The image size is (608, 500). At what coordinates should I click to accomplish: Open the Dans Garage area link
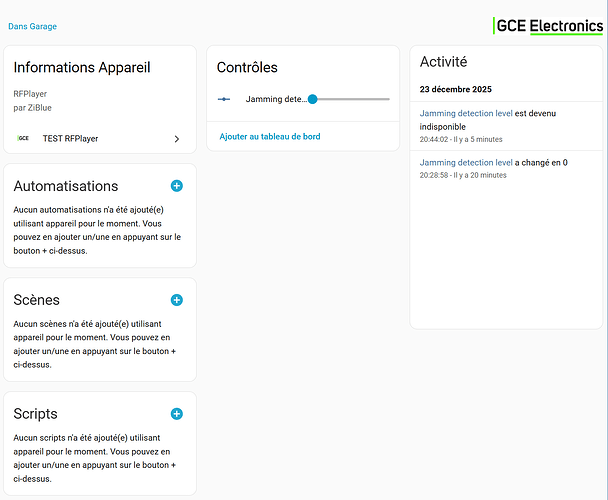33,26
